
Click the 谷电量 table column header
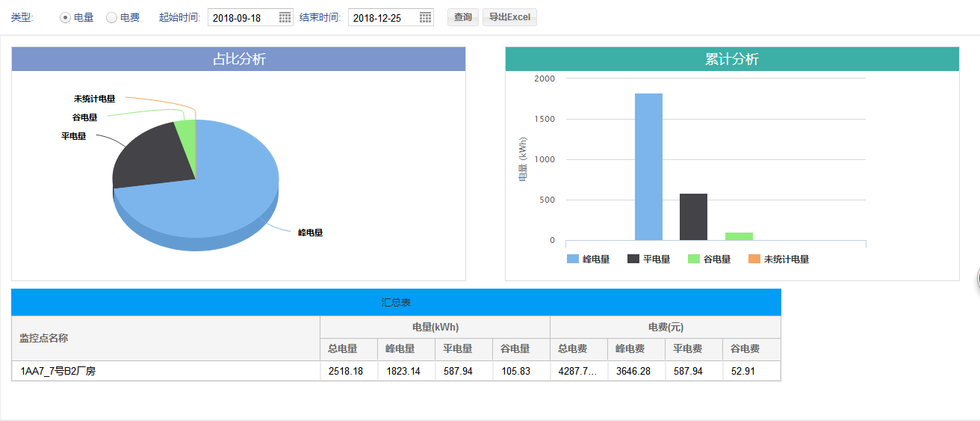521,349
